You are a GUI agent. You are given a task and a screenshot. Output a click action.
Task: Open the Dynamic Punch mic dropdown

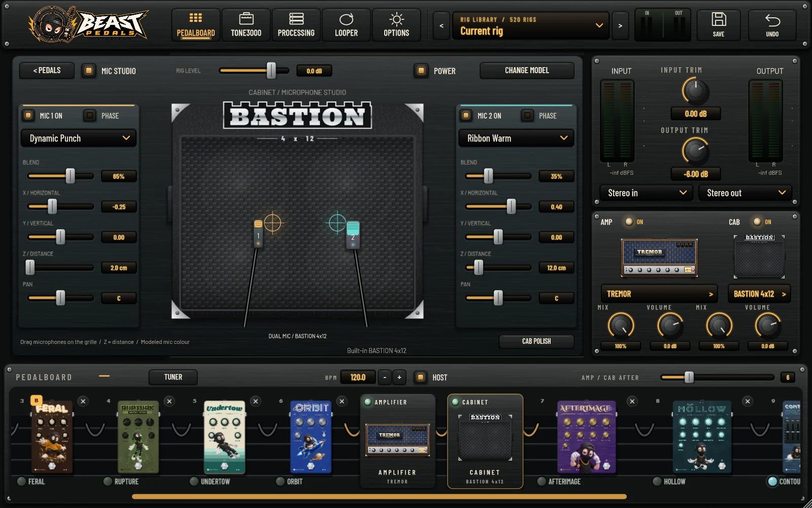[x=79, y=138]
